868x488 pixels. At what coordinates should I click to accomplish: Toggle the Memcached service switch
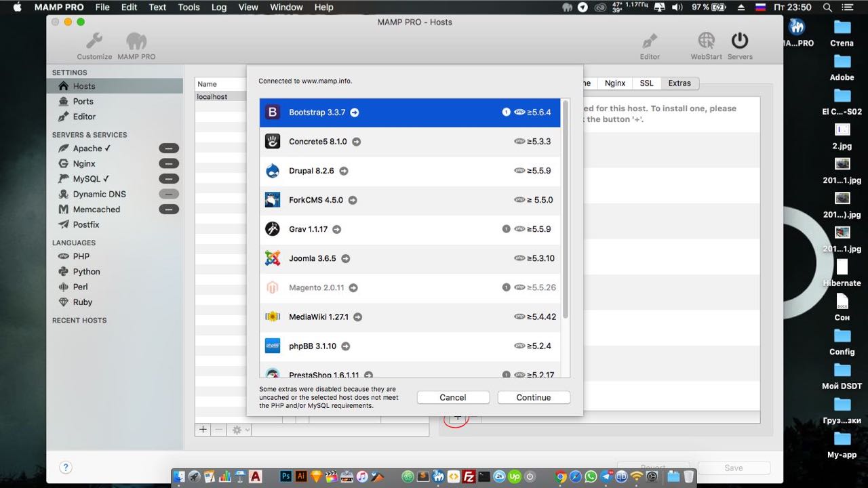[x=169, y=209]
